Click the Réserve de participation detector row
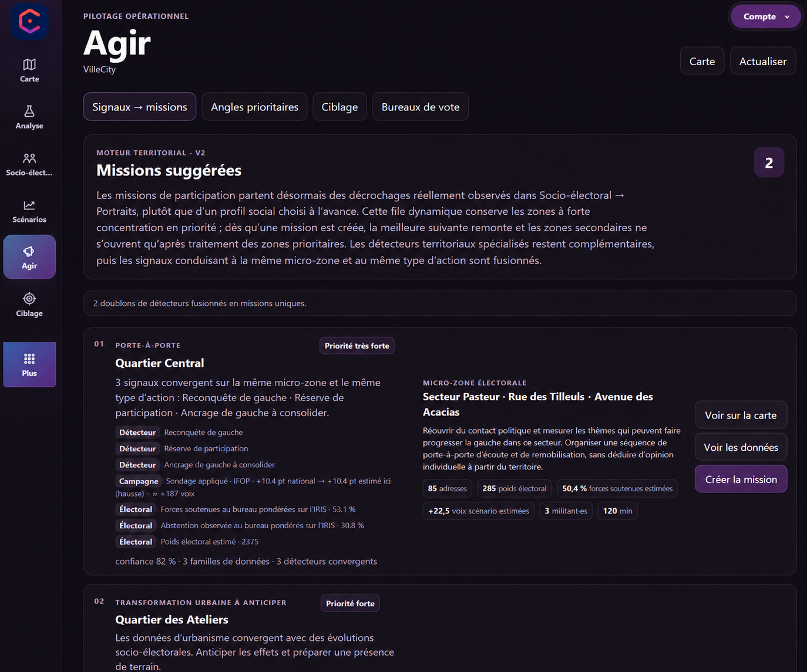The image size is (807, 672). point(182,448)
